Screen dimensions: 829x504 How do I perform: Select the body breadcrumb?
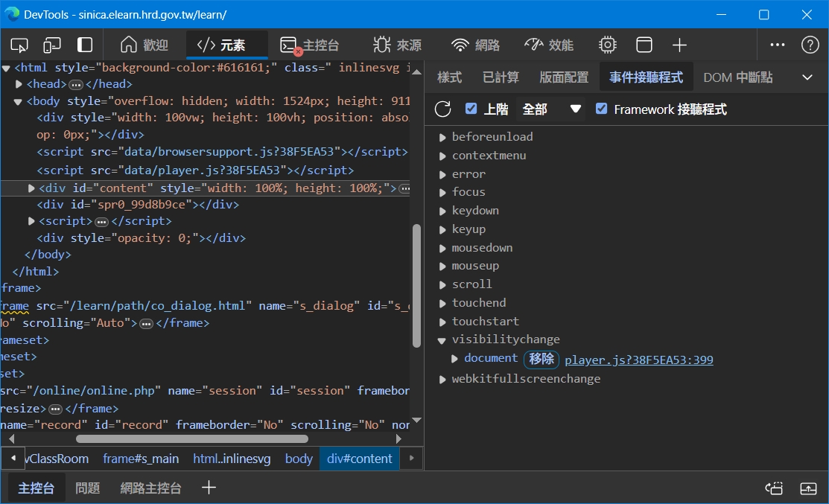(299, 459)
